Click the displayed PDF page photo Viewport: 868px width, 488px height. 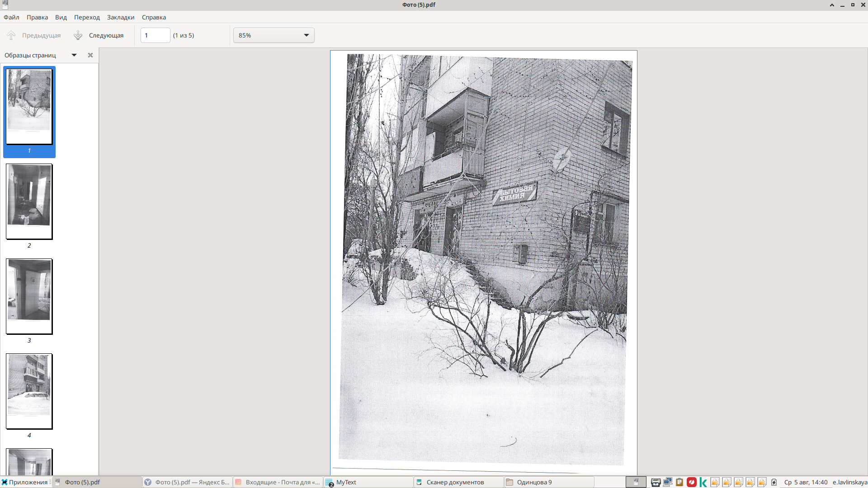click(x=484, y=263)
